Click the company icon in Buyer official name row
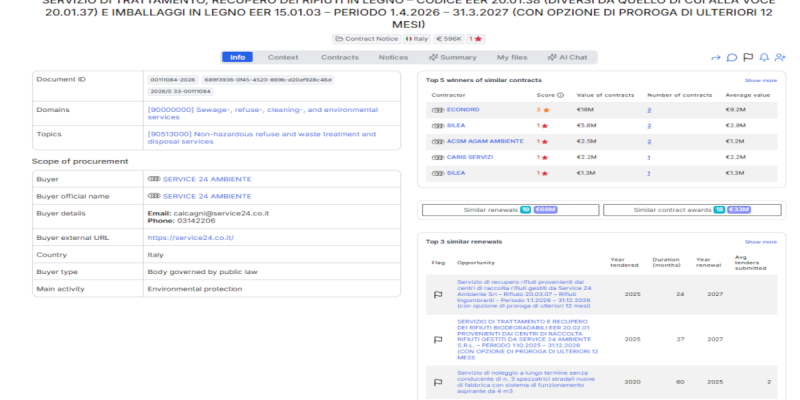 154,196
